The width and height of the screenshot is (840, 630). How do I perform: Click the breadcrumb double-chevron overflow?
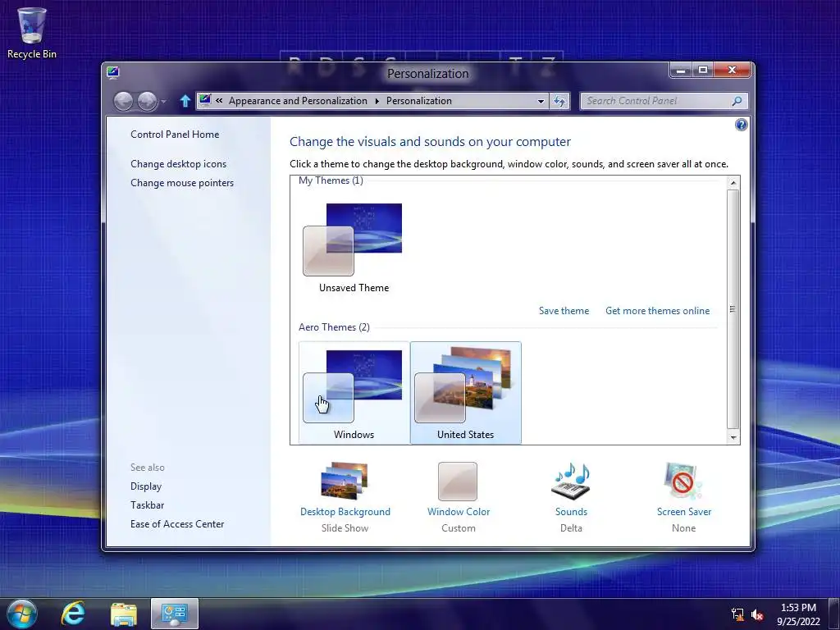click(219, 100)
